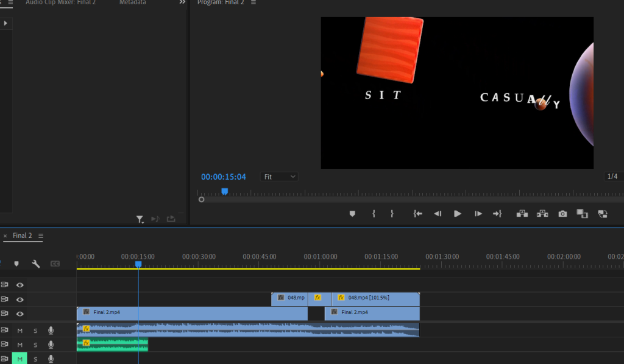Unmute the bottom audio track (green M)
The width and height of the screenshot is (624, 364).
19,359
